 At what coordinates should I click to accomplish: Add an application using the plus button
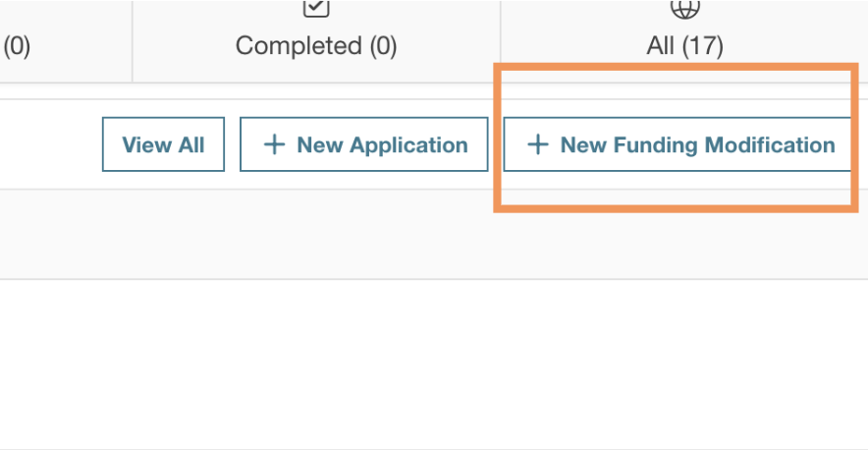[x=275, y=145]
